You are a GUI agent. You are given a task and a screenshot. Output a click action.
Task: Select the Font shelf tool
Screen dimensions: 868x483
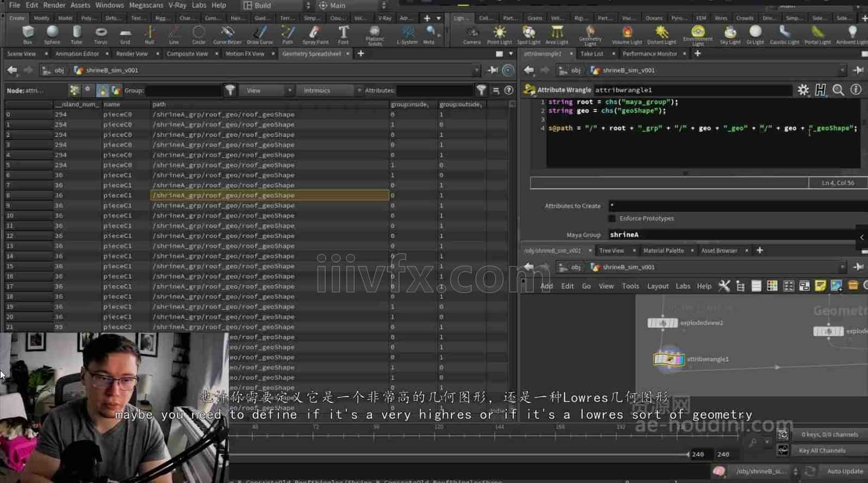[343, 35]
